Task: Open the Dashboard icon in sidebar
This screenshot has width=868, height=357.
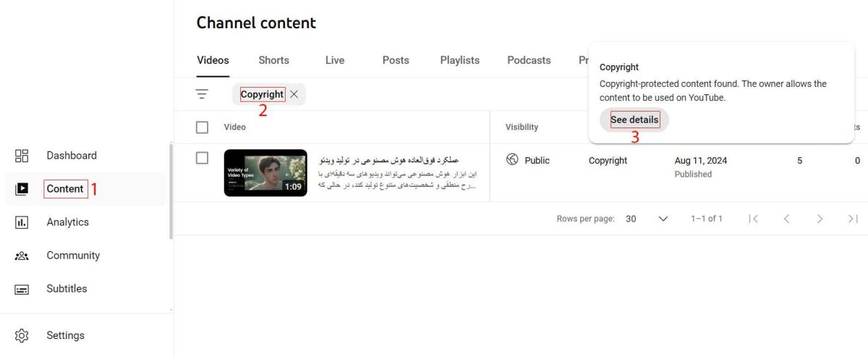Action: click(x=22, y=156)
